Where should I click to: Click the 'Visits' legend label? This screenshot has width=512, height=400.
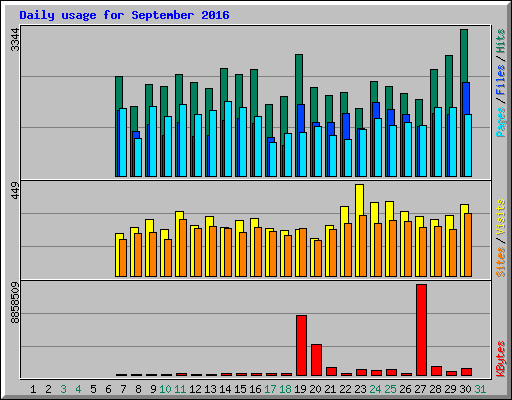501,217
